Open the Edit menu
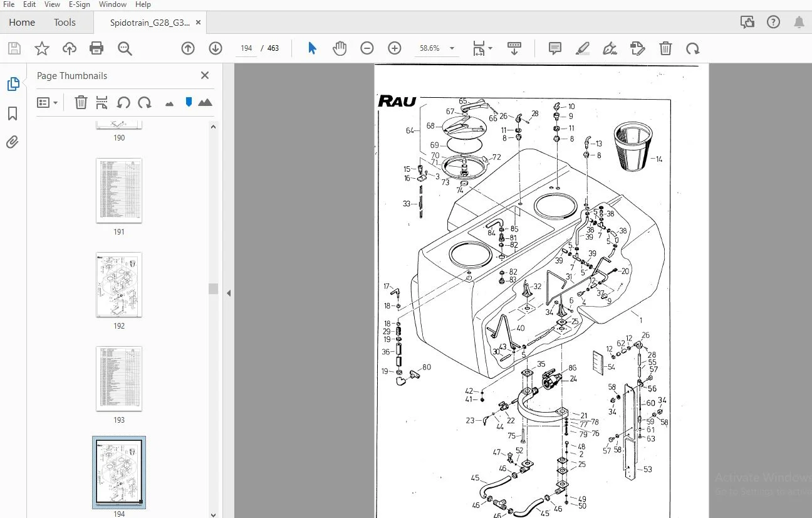812x518 pixels. (x=29, y=4)
